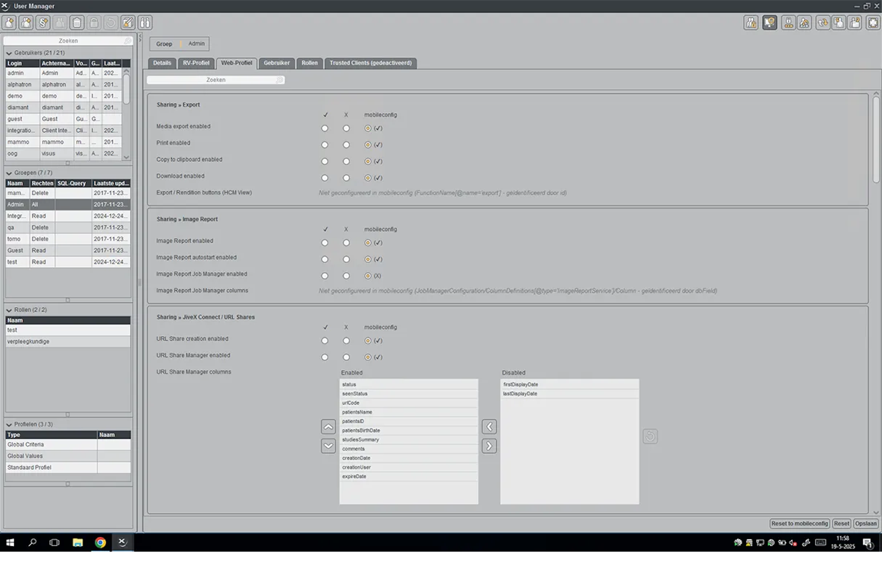The height and width of the screenshot is (588, 882).
Task: Select mobileconfig radio for Image Report Job Manager
Action: 367,276
